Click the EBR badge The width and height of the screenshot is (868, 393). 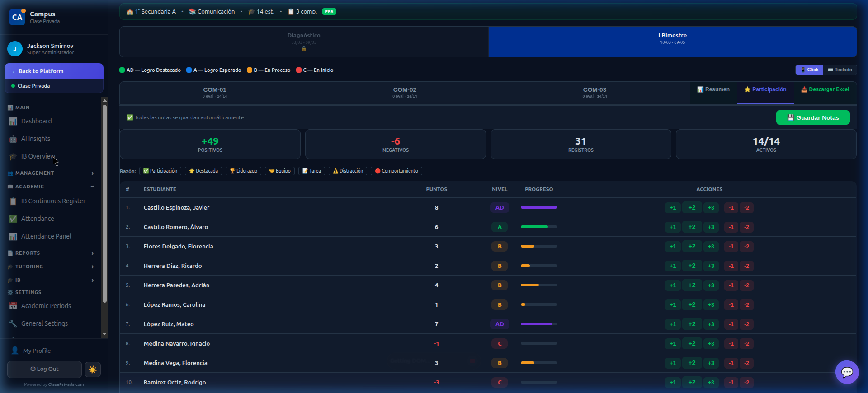click(329, 12)
